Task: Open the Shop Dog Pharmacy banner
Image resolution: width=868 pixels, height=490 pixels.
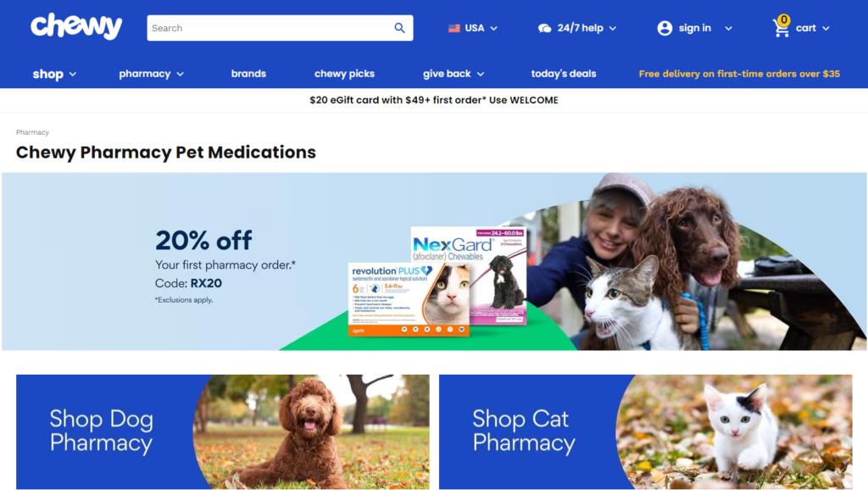Action: click(223, 432)
